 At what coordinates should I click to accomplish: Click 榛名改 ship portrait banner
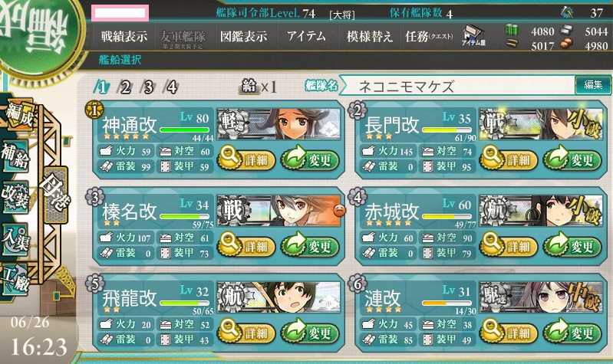click(278, 211)
